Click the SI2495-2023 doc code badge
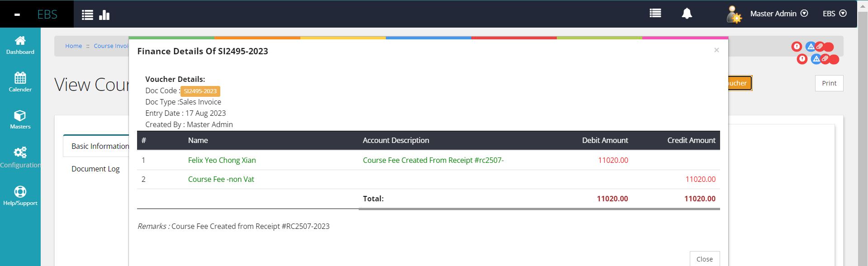 tap(200, 91)
